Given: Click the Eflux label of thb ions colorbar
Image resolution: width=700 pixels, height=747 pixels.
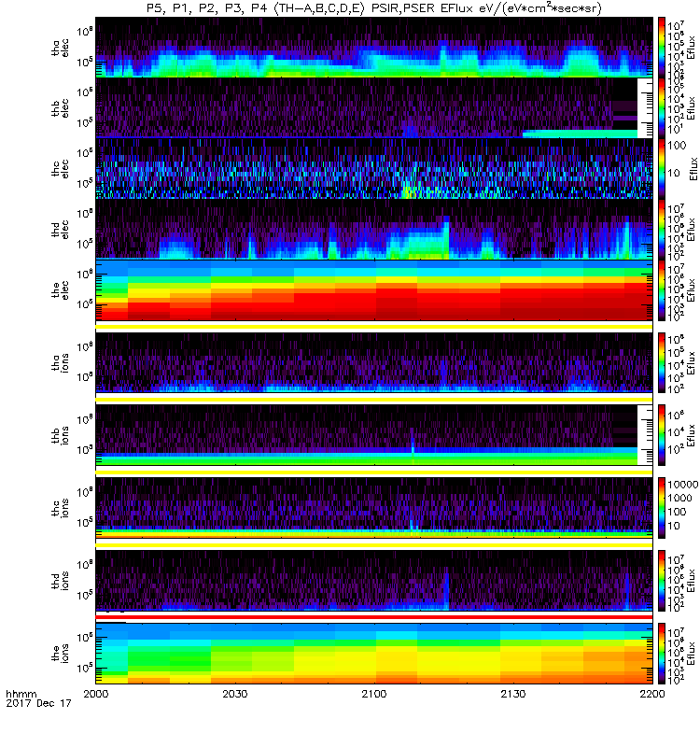Looking at the screenshot, I should pyautogui.click(x=692, y=435).
